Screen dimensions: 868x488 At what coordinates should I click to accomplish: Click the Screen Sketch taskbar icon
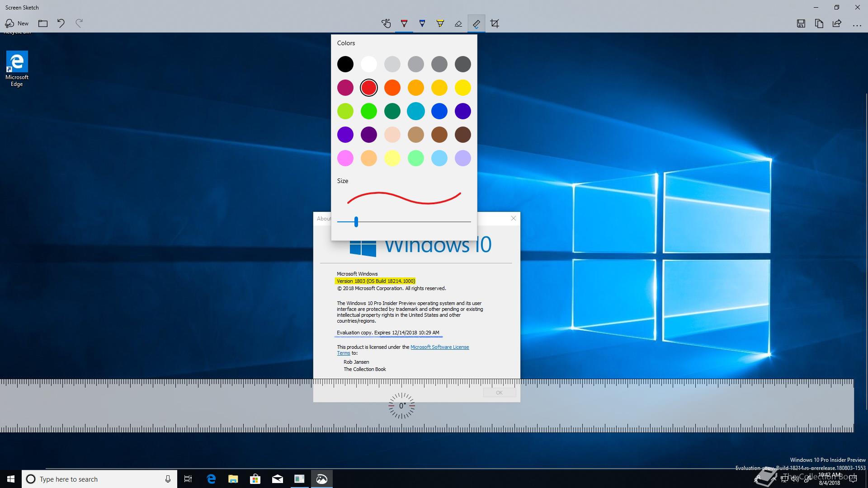click(322, 479)
